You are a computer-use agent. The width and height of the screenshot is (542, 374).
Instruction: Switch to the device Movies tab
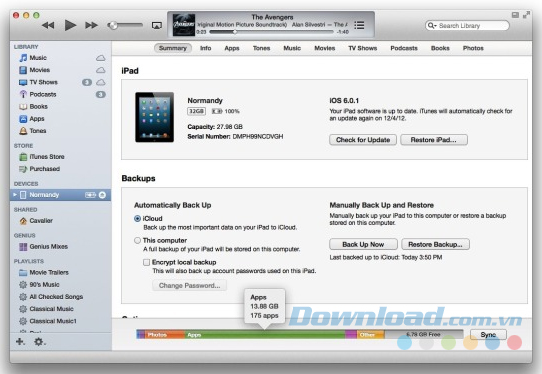[325, 48]
